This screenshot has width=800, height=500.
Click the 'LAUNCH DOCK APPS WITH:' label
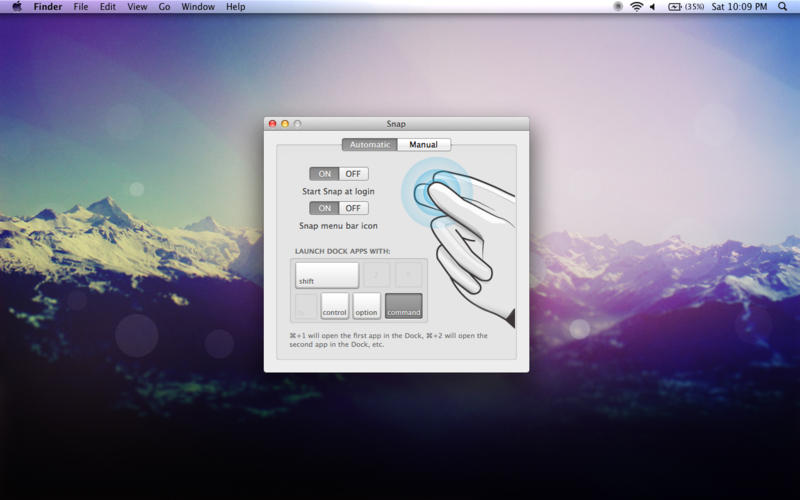tap(342, 251)
